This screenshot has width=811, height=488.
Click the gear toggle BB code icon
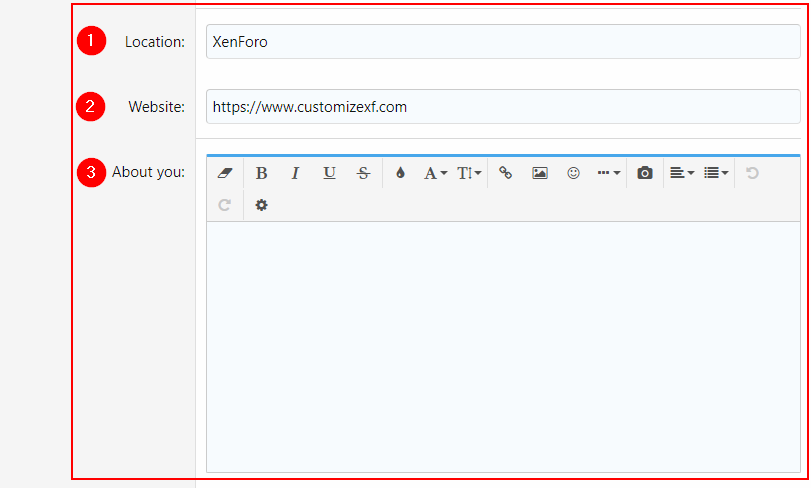coord(261,205)
